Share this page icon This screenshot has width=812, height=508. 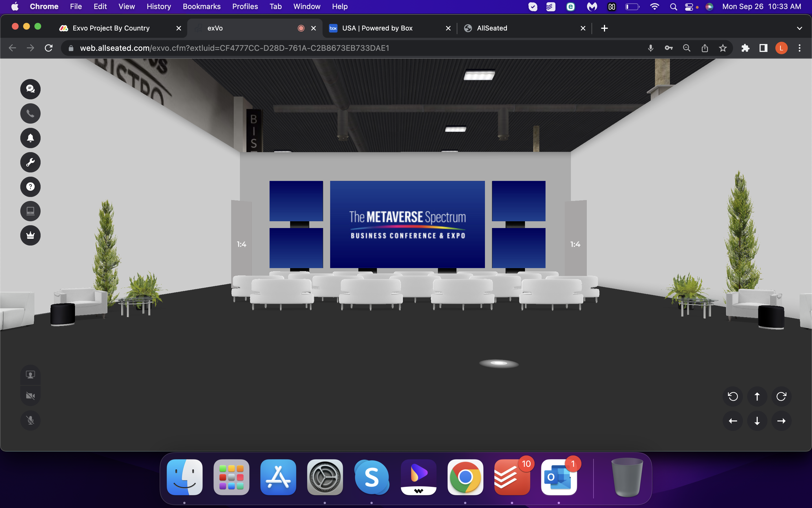pos(705,48)
